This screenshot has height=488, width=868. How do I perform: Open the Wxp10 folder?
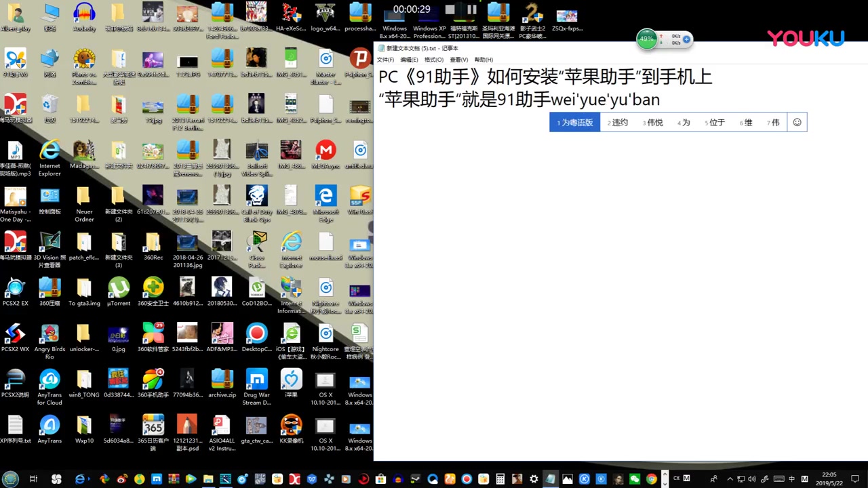[x=84, y=429]
